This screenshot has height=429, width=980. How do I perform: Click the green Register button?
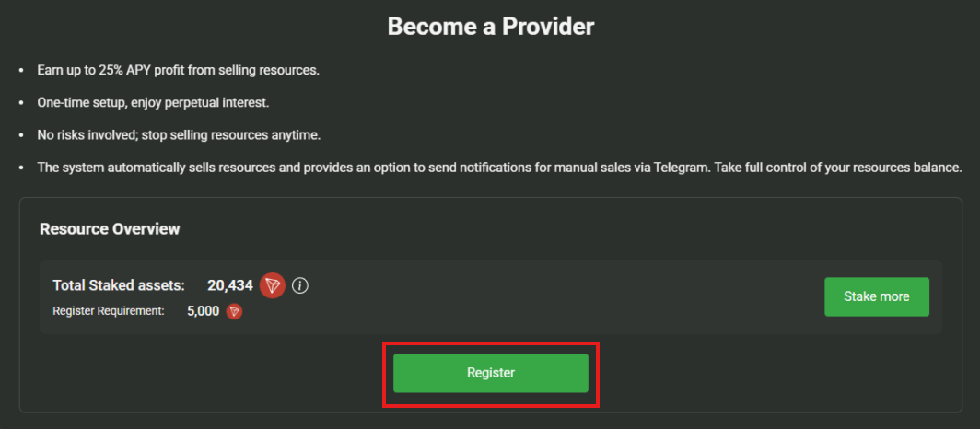pos(490,373)
